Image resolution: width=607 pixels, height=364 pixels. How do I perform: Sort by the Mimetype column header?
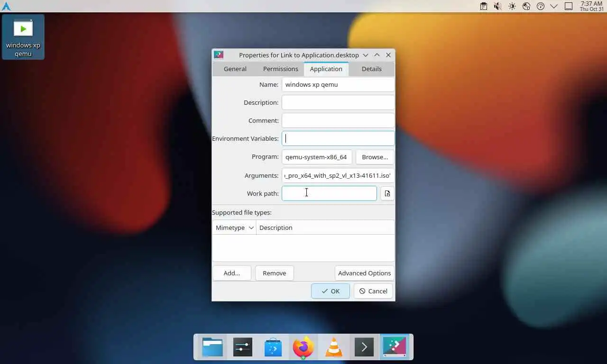234,227
